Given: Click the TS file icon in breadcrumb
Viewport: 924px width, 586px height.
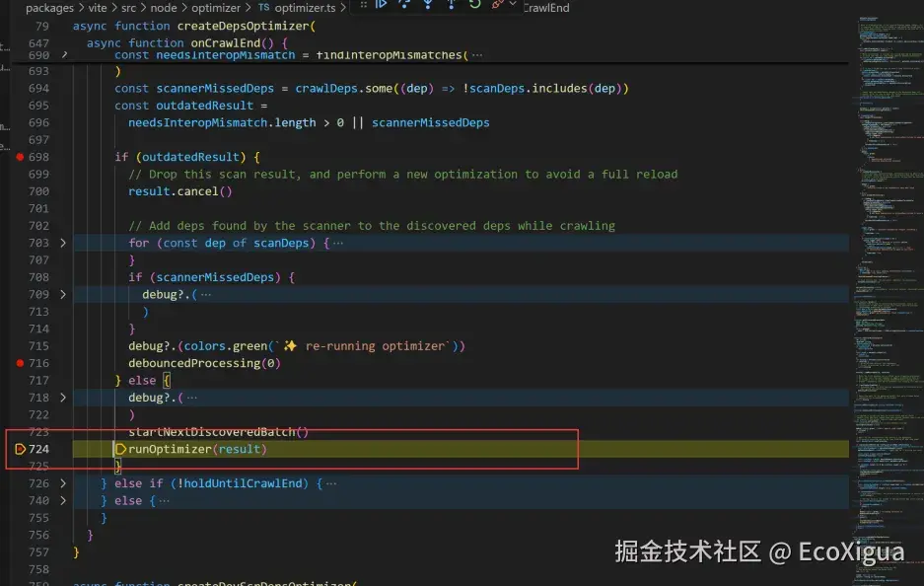Looking at the screenshot, I should pyautogui.click(x=264, y=8).
